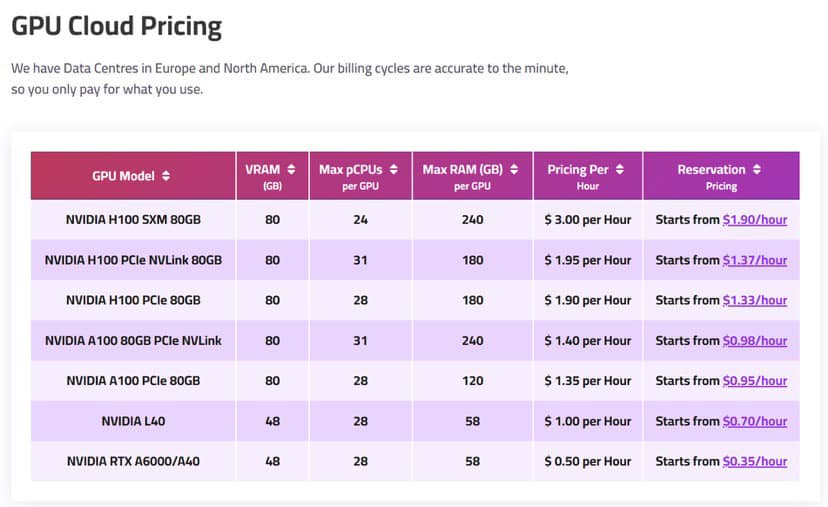Click the $0.35/hour reservation link

point(755,461)
